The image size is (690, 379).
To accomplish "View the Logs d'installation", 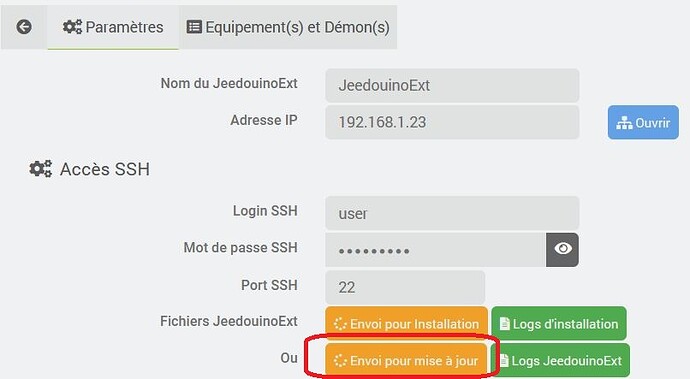I will point(559,324).
